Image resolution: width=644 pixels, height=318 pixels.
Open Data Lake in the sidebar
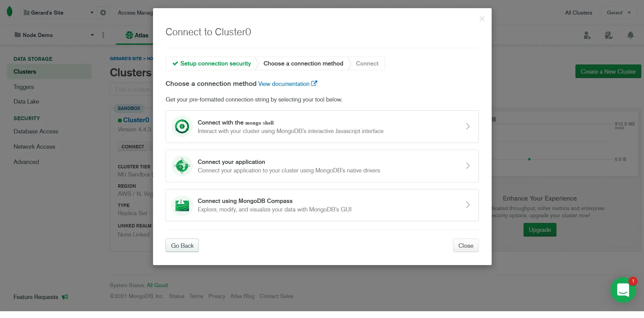(26, 101)
